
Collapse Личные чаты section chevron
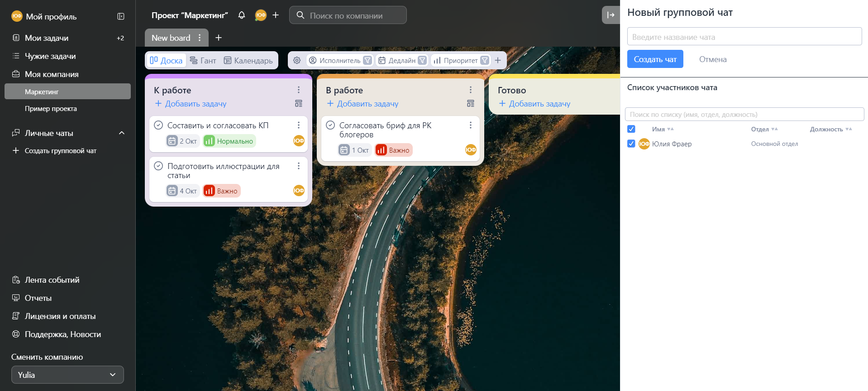(x=121, y=133)
